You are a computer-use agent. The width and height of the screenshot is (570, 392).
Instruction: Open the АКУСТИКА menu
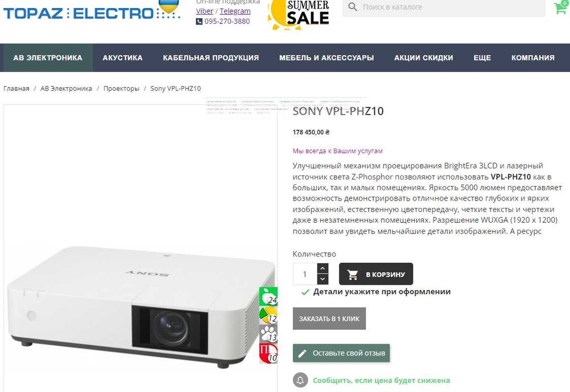point(123,58)
